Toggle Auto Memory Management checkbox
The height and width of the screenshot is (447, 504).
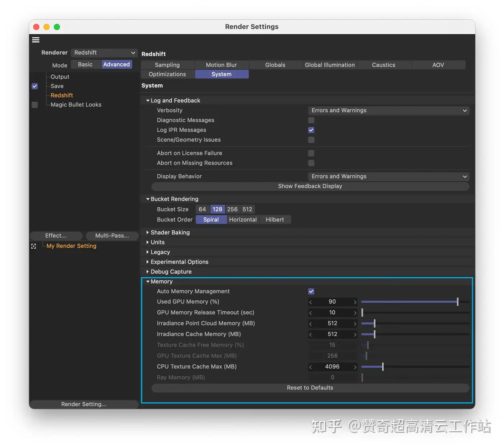point(311,291)
